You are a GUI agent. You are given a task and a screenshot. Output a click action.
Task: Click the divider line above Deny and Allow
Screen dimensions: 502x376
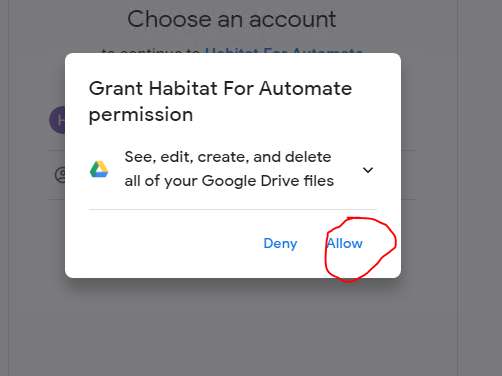[x=233, y=210]
